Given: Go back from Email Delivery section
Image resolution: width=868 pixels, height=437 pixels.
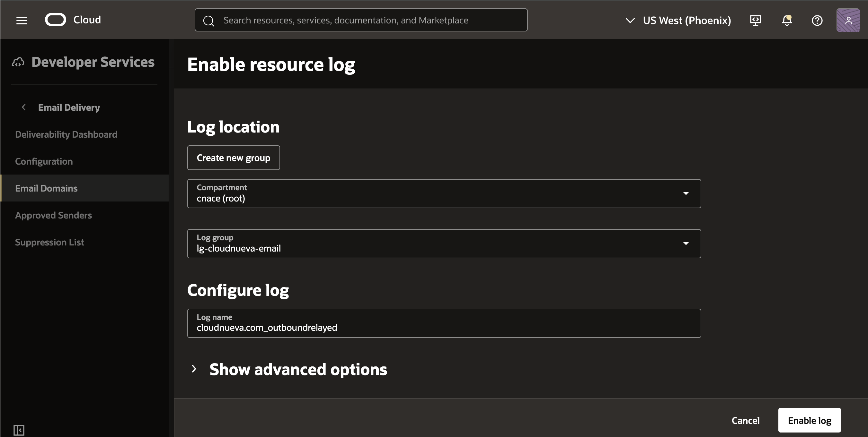Looking at the screenshot, I should click(23, 107).
